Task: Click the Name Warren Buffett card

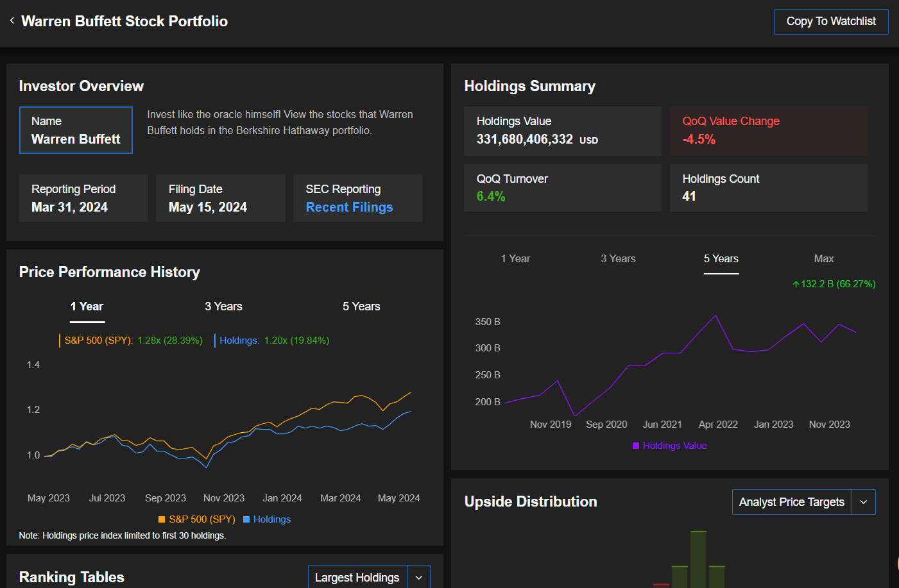Action: [x=76, y=130]
